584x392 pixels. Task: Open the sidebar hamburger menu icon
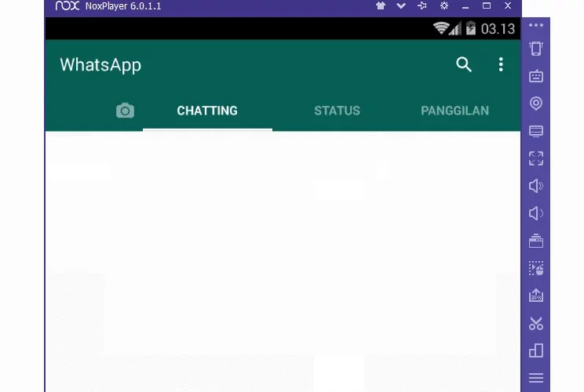click(x=536, y=378)
